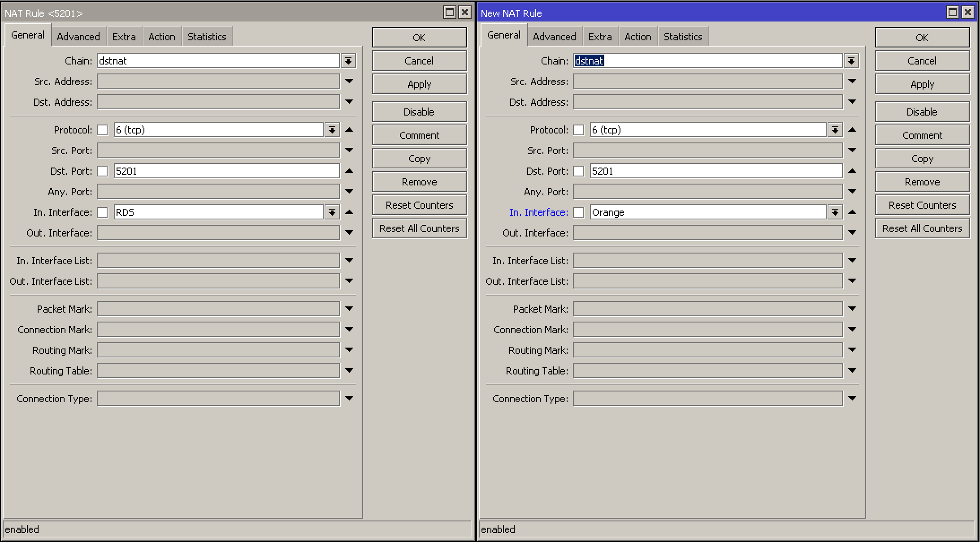Image resolution: width=980 pixels, height=542 pixels.
Task: Expand Routing Mark field in New NAT Rule
Action: click(x=852, y=350)
